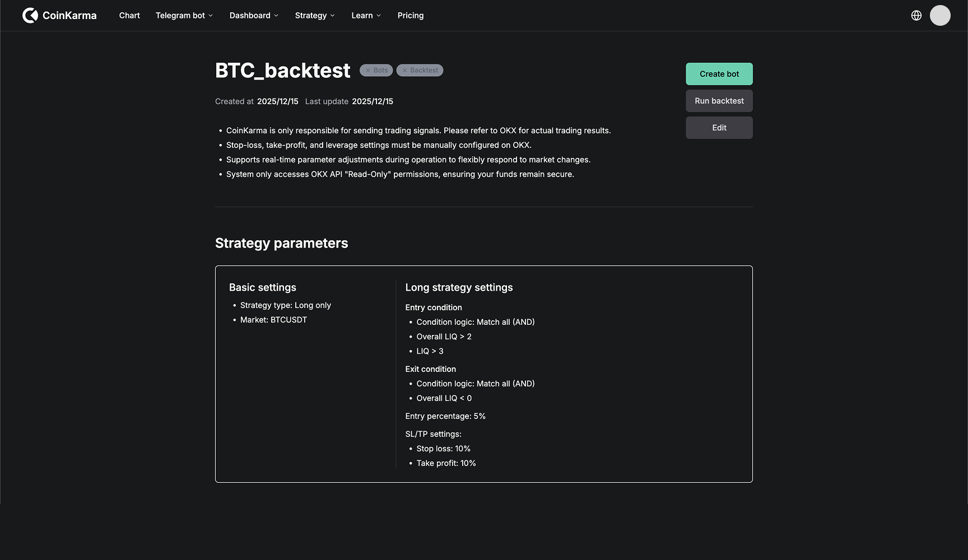Expand the Telegram bot dropdown menu

[x=184, y=16]
